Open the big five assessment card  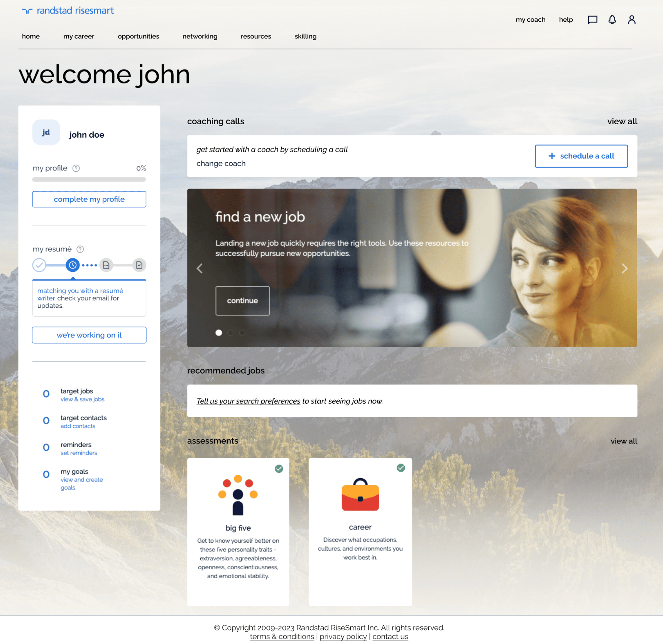click(238, 531)
